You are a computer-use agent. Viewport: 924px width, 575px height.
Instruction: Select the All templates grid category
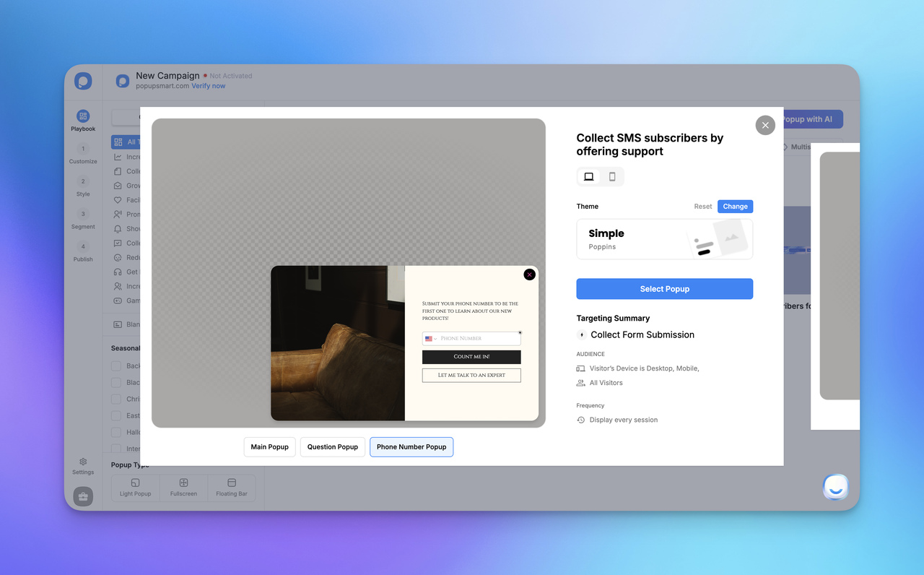(126, 142)
